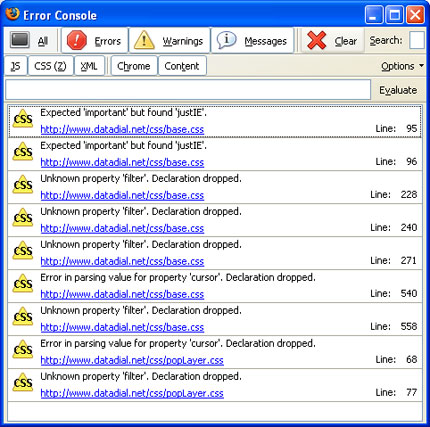
Task: Select the cursor parsing error on line 68
Action: coord(215,352)
